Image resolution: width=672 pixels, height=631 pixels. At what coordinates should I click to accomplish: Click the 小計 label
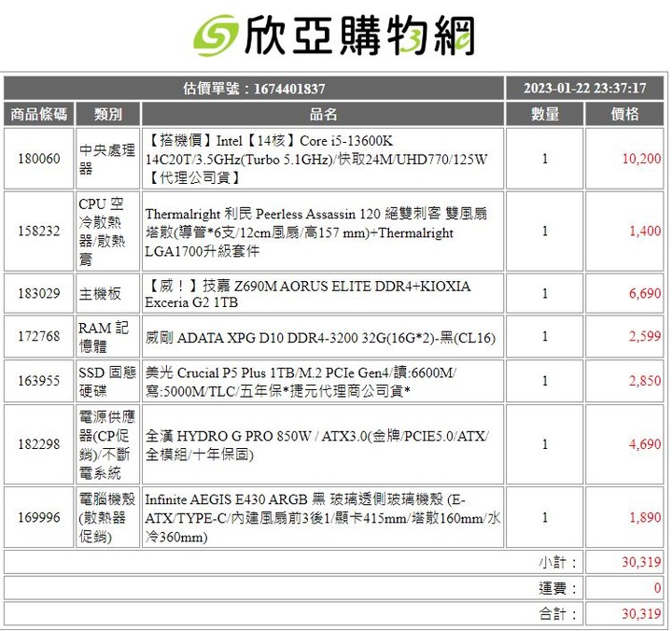(558, 563)
